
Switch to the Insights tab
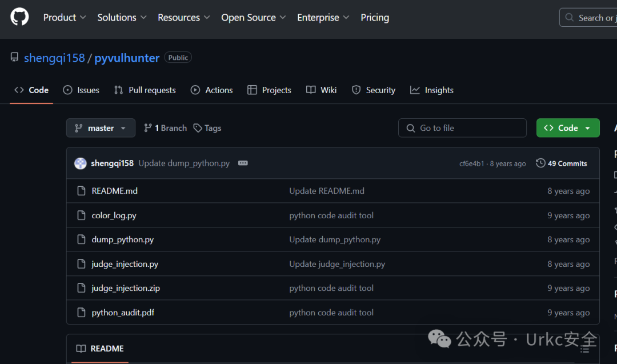[432, 90]
